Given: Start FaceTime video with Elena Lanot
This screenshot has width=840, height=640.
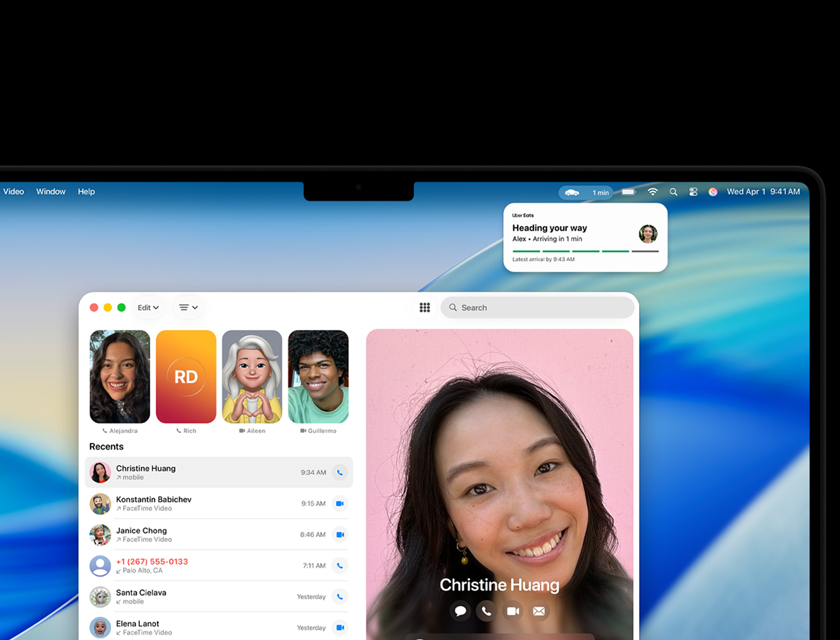Looking at the screenshot, I should tap(340, 627).
